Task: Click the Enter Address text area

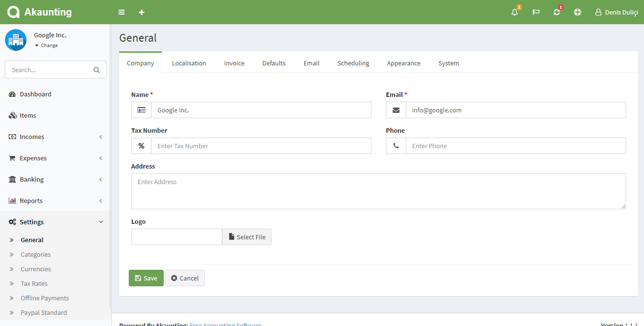Action: [x=379, y=191]
